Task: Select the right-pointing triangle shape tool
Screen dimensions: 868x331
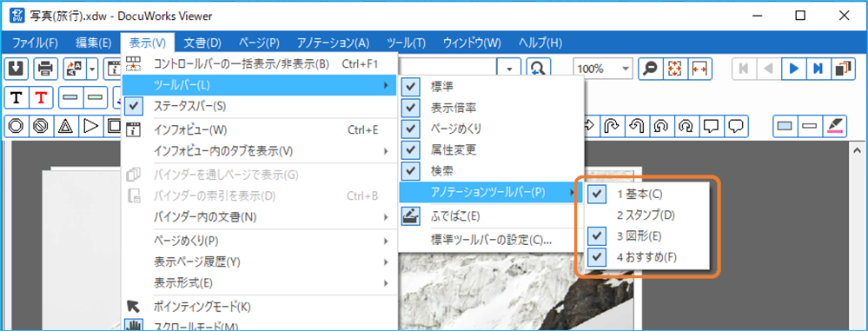Action: pyautogui.click(x=90, y=127)
